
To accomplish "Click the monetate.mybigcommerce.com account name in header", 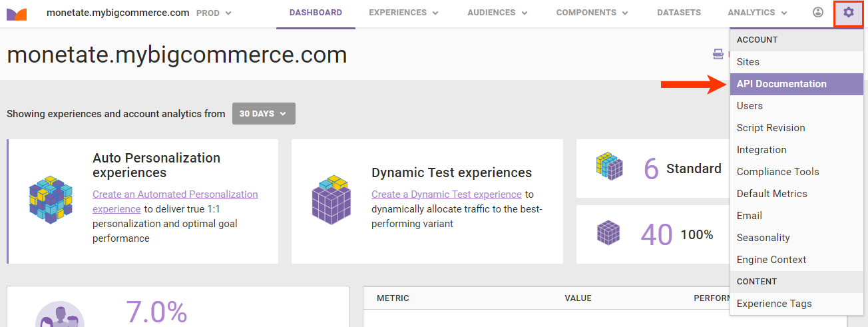I will [x=118, y=13].
